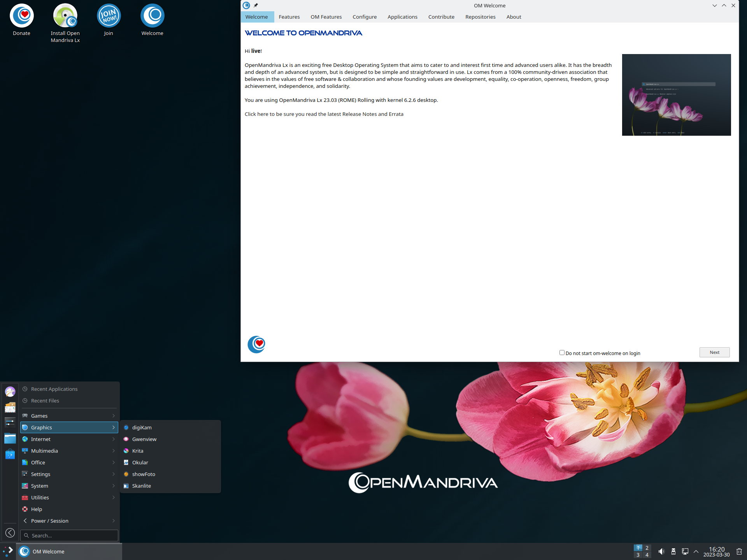
Task: Launch digiKam from Graphics submenu
Action: coord(170,427)
